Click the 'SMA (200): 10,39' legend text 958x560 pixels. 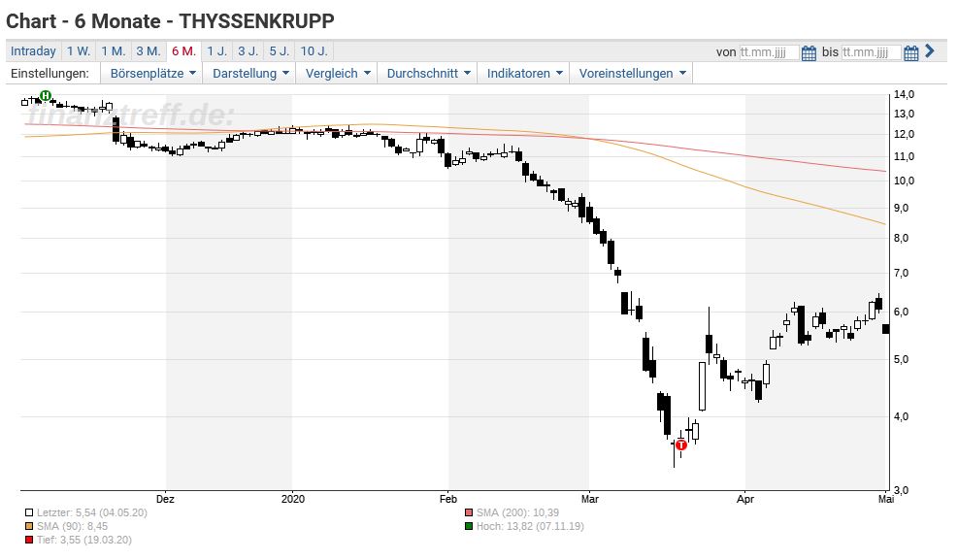coord(517,513)
